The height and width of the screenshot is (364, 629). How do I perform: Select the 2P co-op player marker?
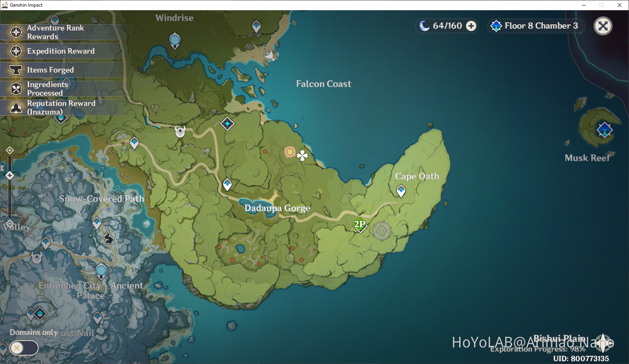pos(360,225)
